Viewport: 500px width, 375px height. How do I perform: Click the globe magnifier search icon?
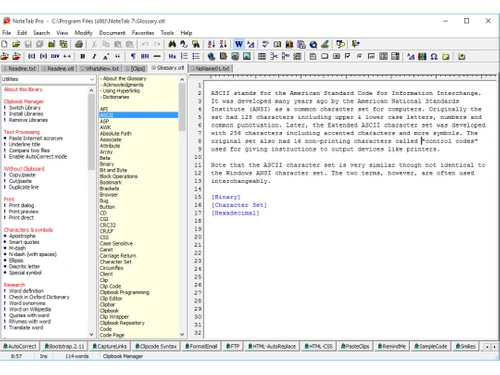pos(313,44)
